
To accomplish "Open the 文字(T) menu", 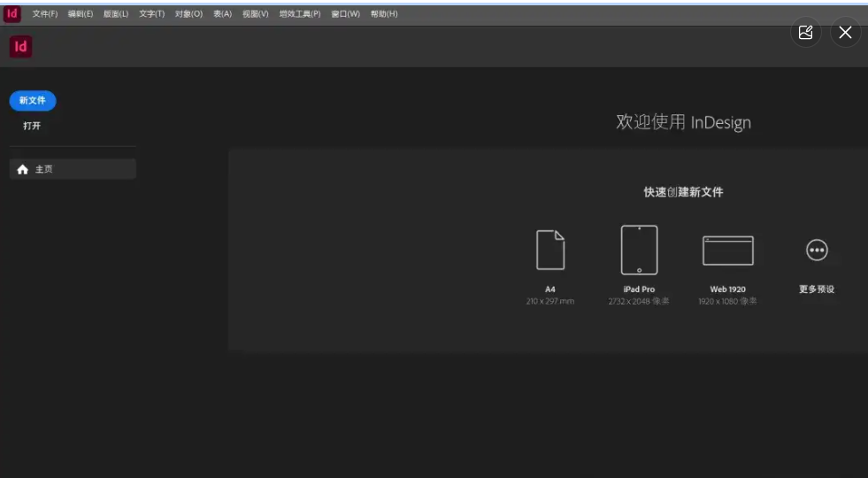I will (151, 14).
